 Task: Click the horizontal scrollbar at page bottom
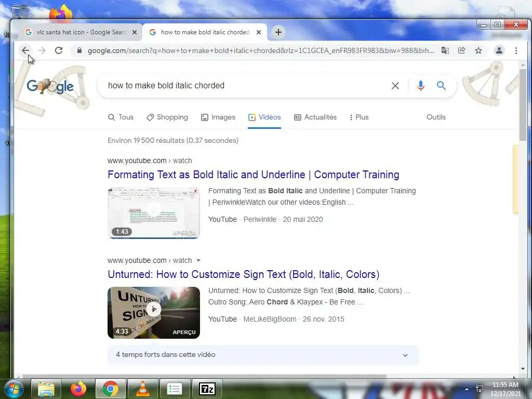coord(205,376)
